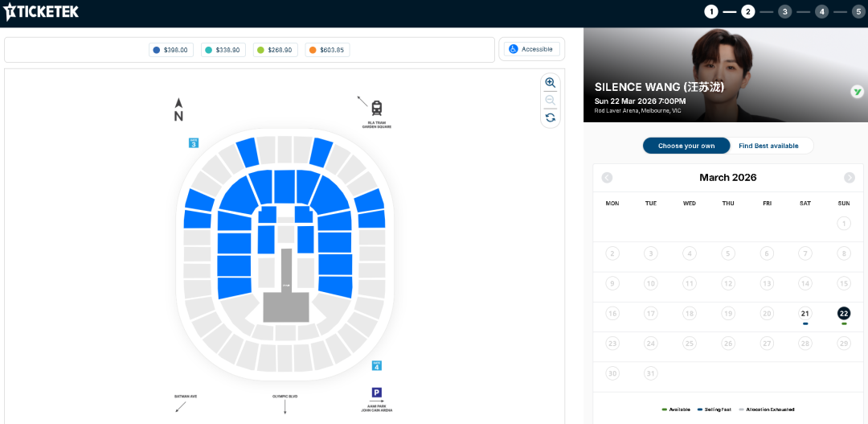868x424 pixels.
Task: Go to the next calendar month
Action: (850, 178)
